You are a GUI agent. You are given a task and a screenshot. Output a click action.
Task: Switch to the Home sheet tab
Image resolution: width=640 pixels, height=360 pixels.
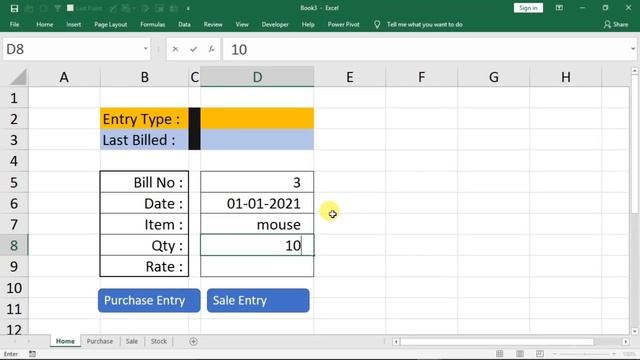click(65, 341)
